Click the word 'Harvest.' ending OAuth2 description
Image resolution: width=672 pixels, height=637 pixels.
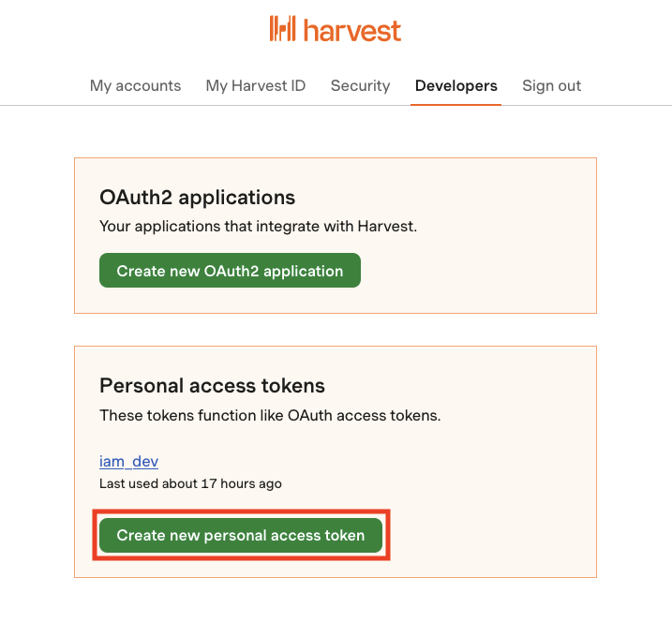click(387, 226)
